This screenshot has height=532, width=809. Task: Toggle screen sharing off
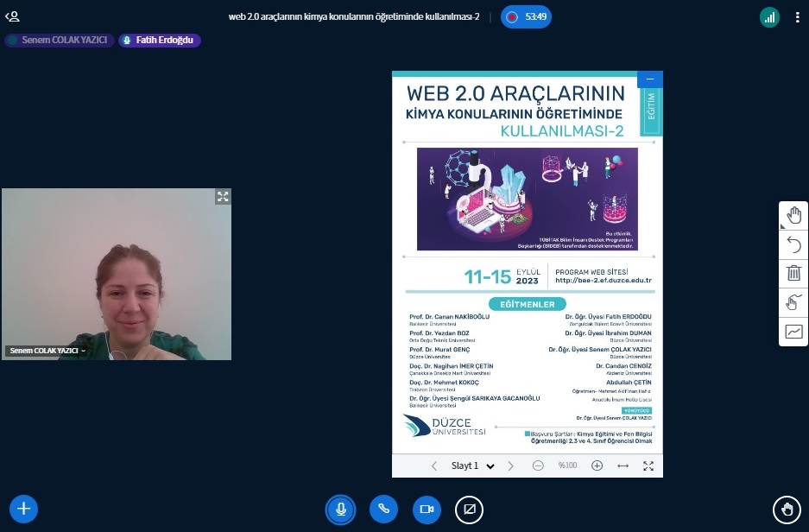point(470,509)
